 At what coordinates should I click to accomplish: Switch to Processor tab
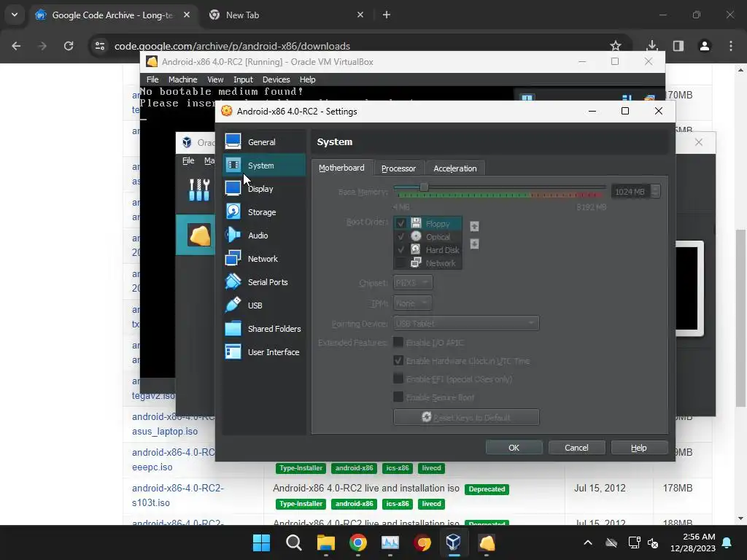pos(399,168)
